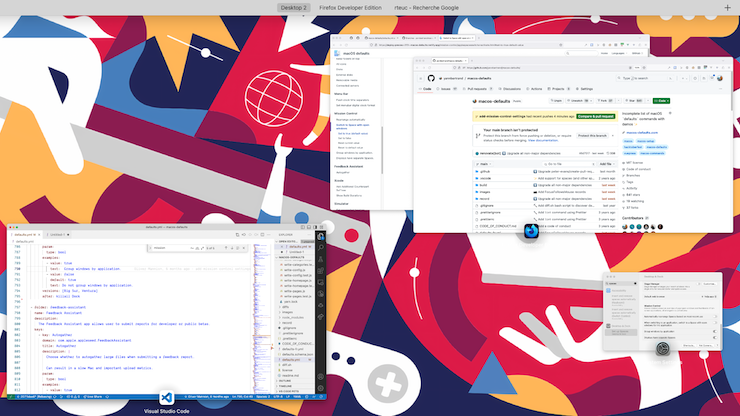Select defaults.yml file in Explorer tree
The image size is (740, 416).
pos(294,360)
